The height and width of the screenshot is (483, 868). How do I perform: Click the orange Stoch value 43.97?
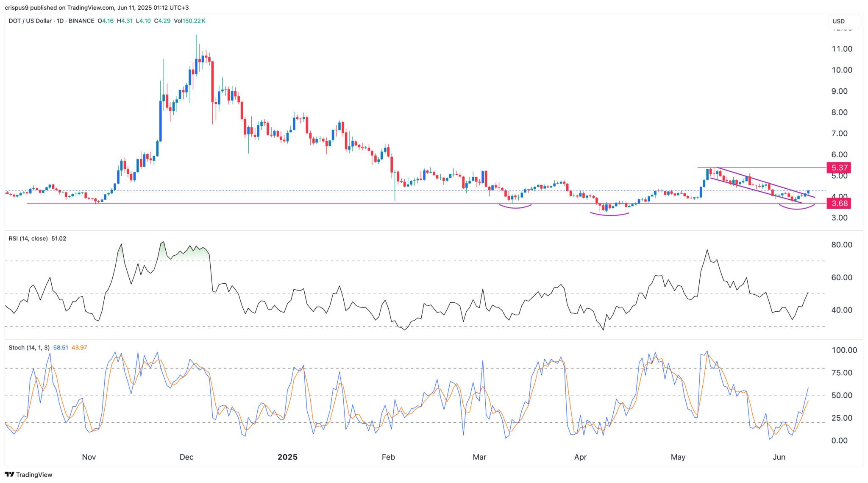[79, 348]
